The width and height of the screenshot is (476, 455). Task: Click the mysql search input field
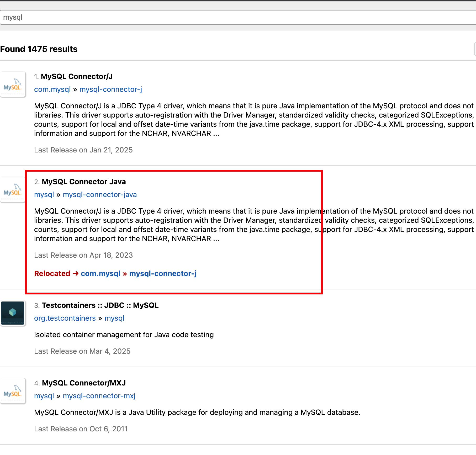coord(238,17)
